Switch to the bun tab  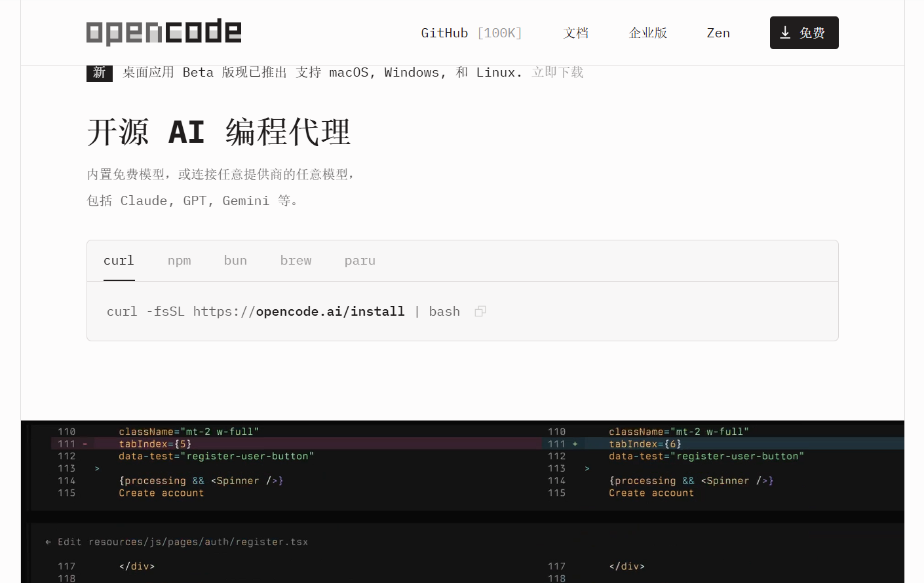235,261
